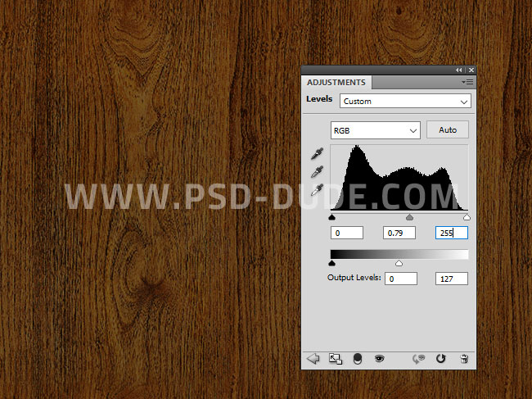Collapse the panel with double arrows
The width and height of the screenshot is (532, 399).
pyautogui.click(x=458, y=70)
